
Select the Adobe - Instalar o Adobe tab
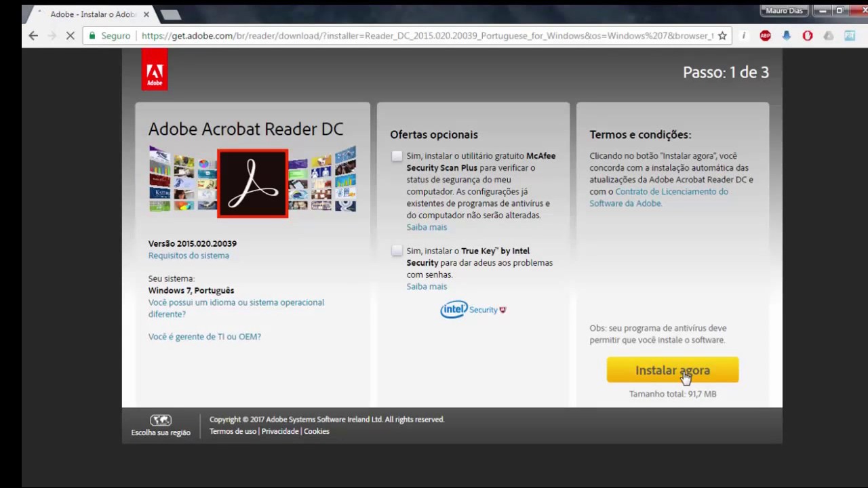[x=92, y=14]
